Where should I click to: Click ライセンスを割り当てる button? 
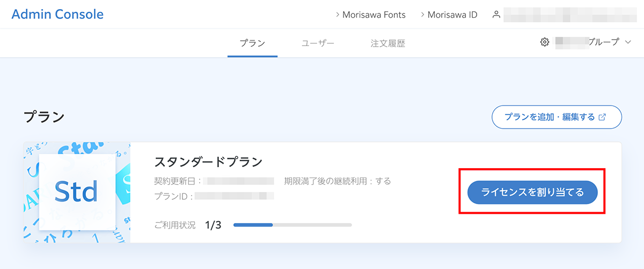pyautogui.click(x=532, y=192)
